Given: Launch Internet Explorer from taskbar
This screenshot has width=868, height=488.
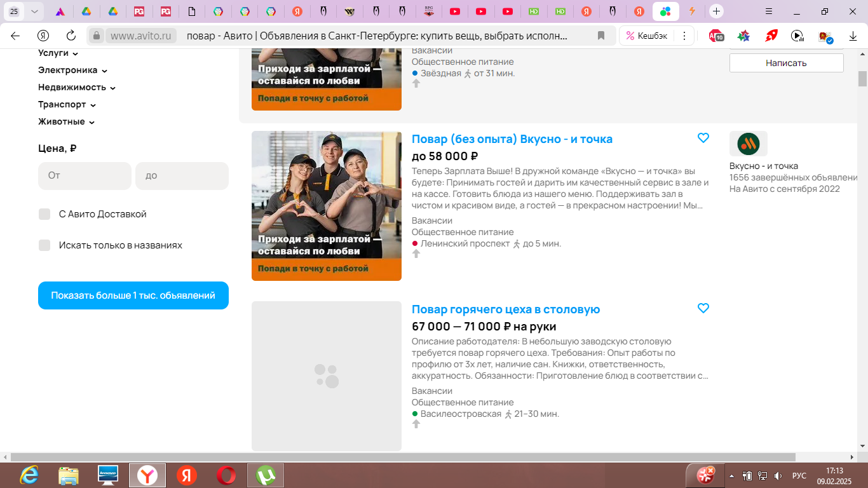Looking at the screenshot, I should point(29,475).
